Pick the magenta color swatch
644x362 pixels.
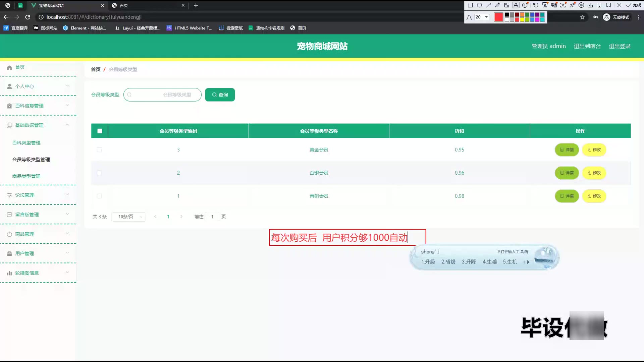537,19
